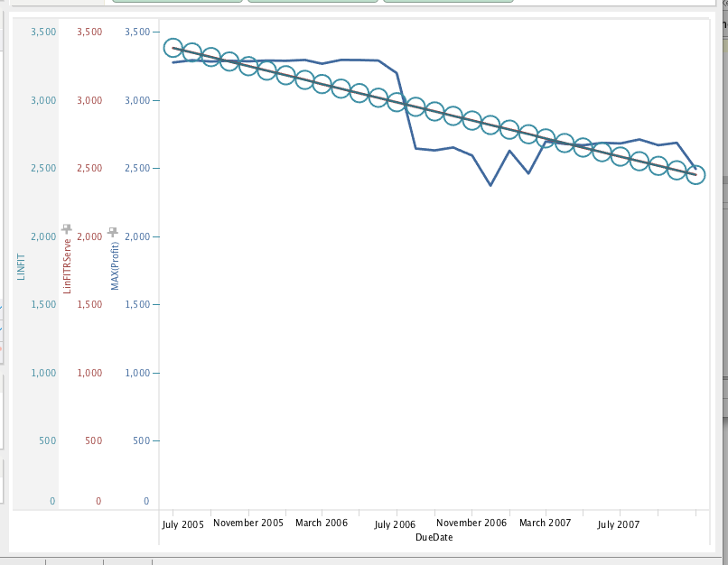This screenshot has width=728, height=565.
Task: Click the DueDate x-axis title
Action: pyautogui.click(x=434, y=537)
